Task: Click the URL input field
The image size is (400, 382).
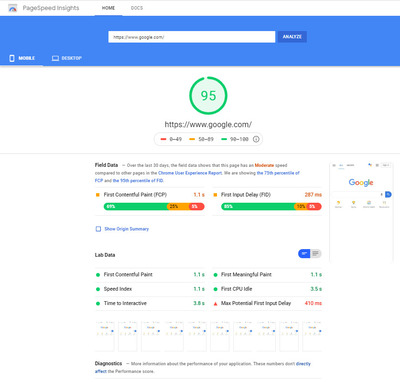Action: [x=192, y=37]
